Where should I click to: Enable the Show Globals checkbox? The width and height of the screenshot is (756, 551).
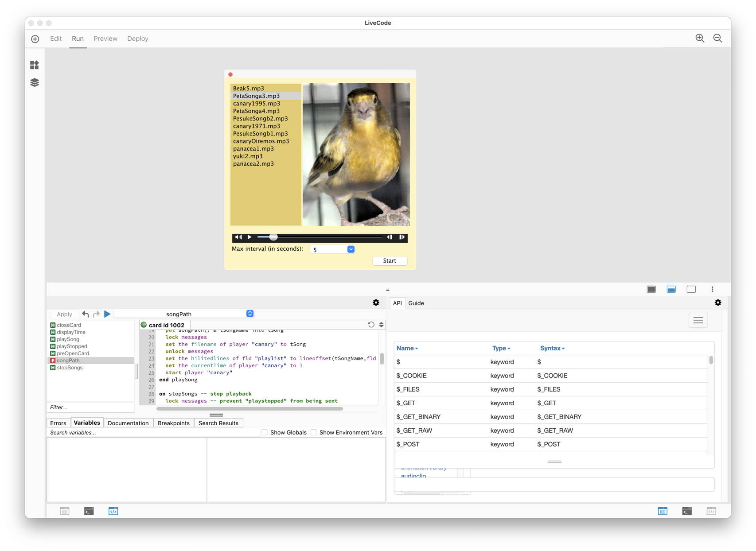point(265,432)
